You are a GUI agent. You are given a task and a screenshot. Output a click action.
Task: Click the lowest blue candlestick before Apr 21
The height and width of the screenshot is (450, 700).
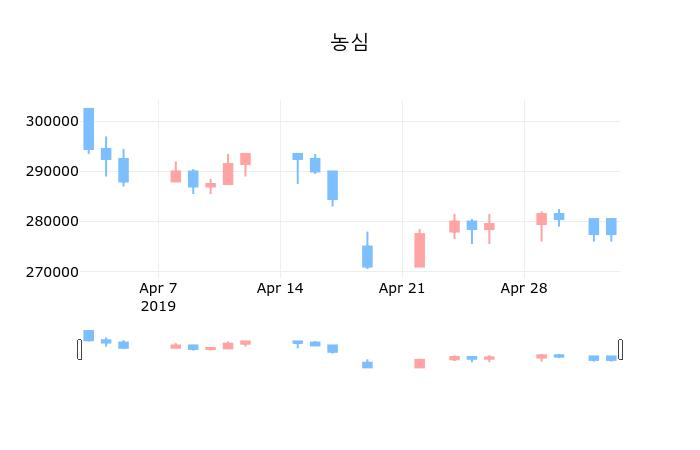pos(367,256)
